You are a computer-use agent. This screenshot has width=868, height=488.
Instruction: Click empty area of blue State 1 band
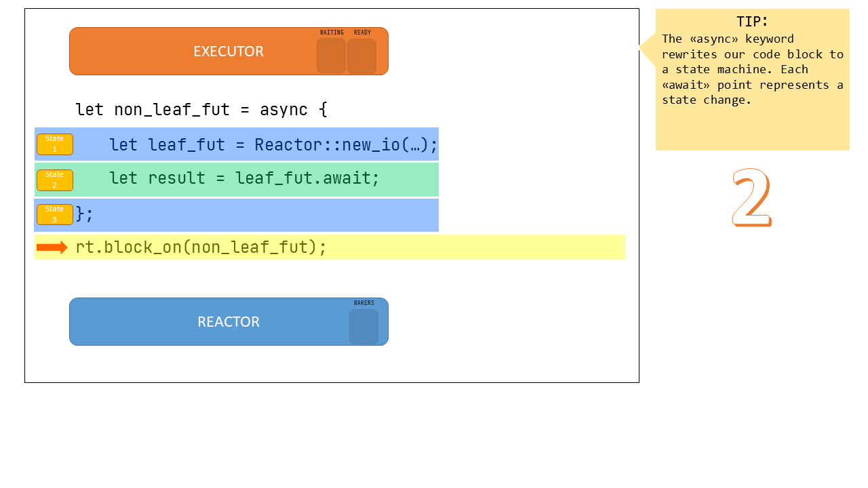[x=88, y=144]
